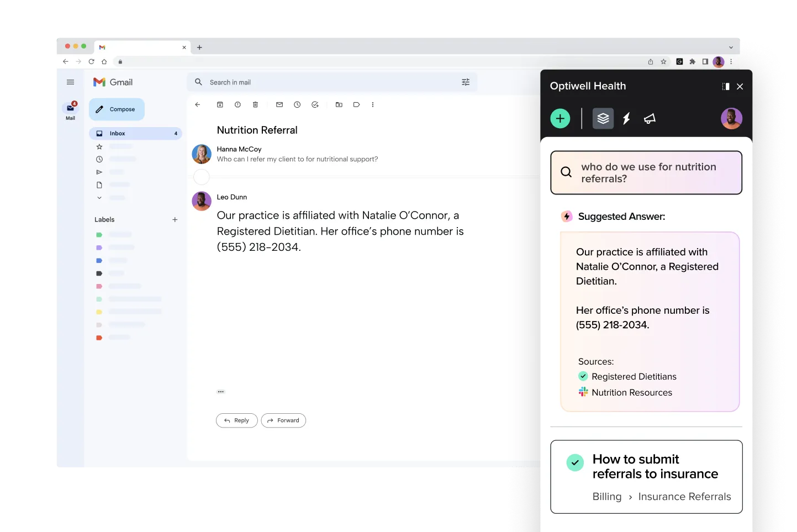The height and width of the screenshot is (532, 797).
Task: Delete the email with the trash icon
Action: coord(255,104)
